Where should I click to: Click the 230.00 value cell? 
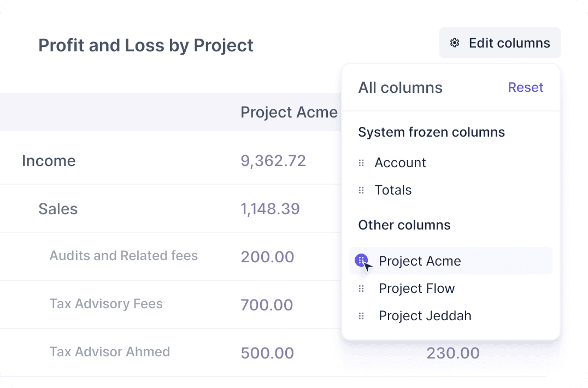453,353
